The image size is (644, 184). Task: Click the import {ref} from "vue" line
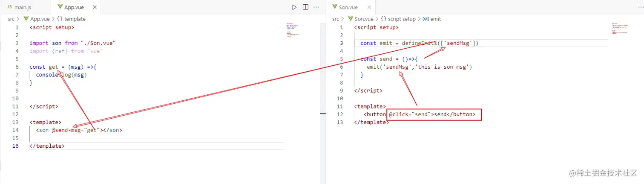(x=66, y=51)
